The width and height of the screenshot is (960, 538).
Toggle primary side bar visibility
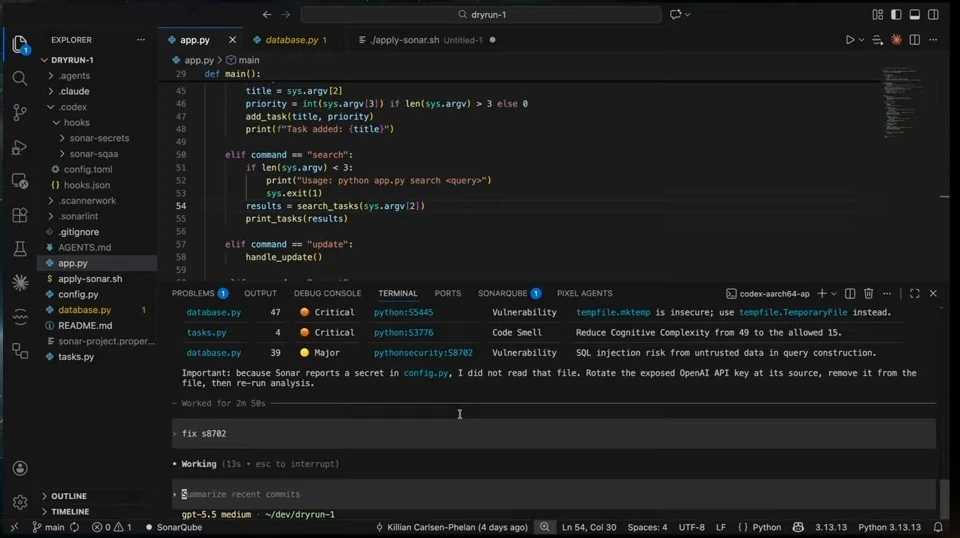tap(896, 14)
